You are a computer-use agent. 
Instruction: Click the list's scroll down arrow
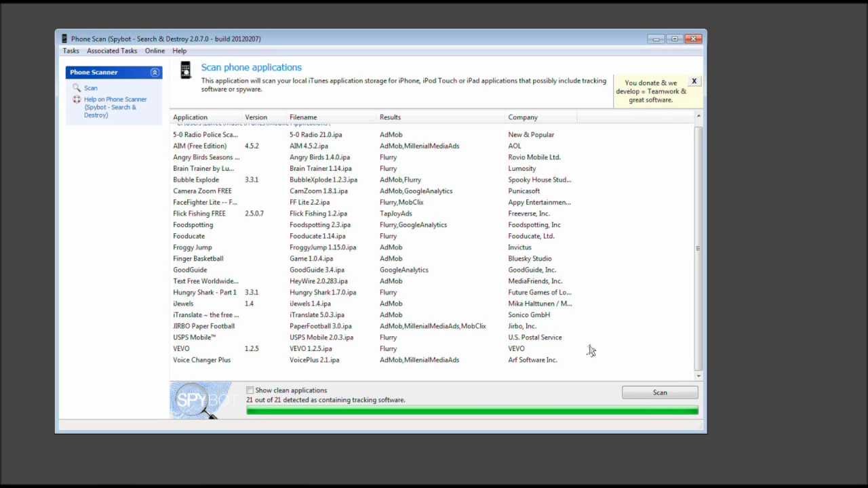pyautogui.click(x=698, y=375)
